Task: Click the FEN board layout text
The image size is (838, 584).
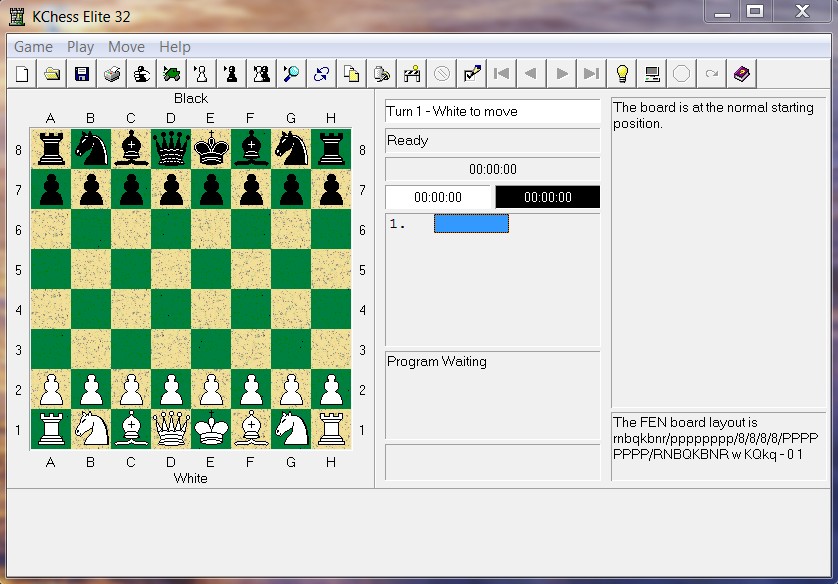Action: tap(716, 438)
